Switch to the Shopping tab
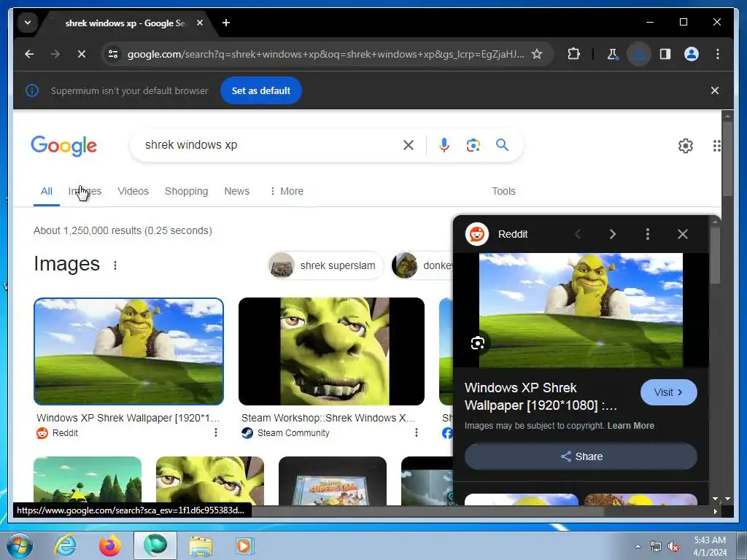 186,191
